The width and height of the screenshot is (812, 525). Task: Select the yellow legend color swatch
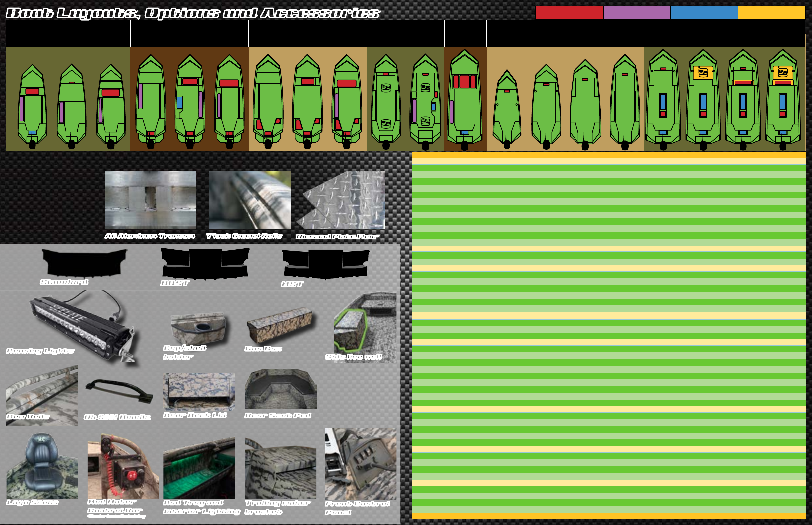tap(772, 13)
